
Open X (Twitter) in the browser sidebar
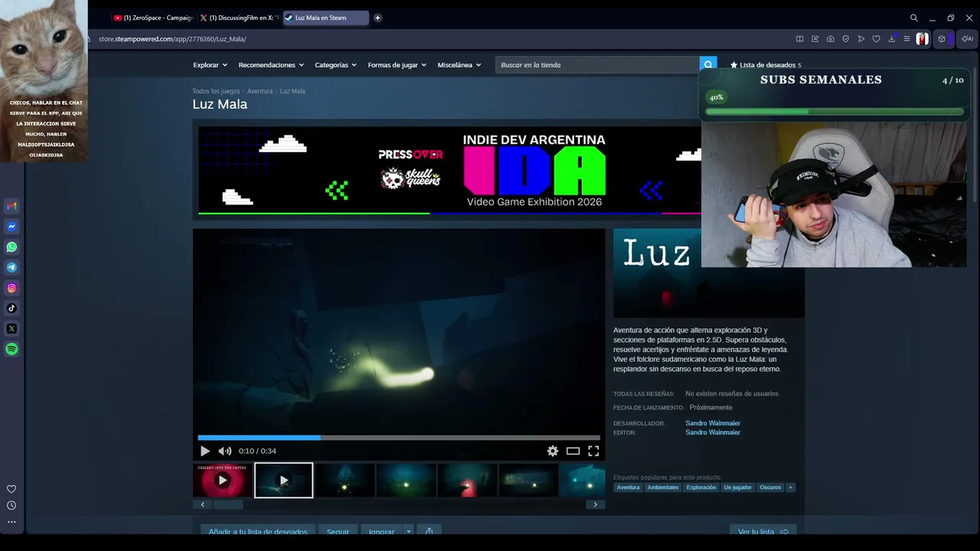pyautogui.click(x=11, y=328)
